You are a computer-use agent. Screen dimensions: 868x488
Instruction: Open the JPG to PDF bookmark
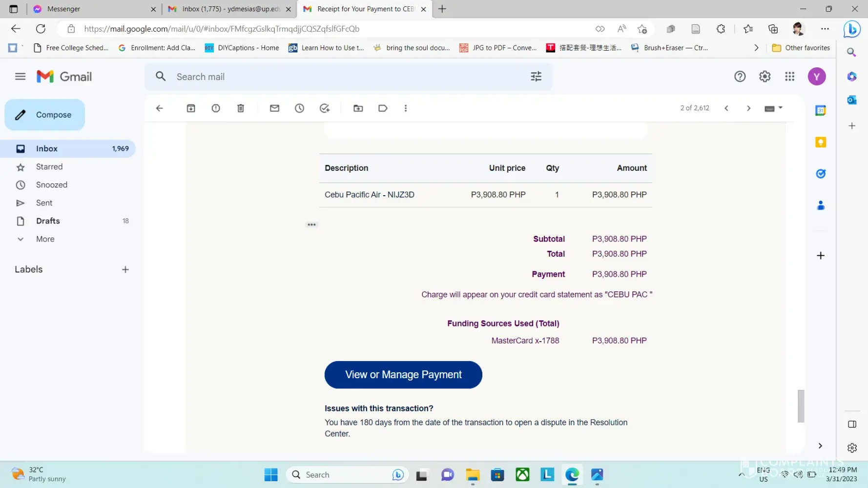pyautogui.click(x=498, y=48)
